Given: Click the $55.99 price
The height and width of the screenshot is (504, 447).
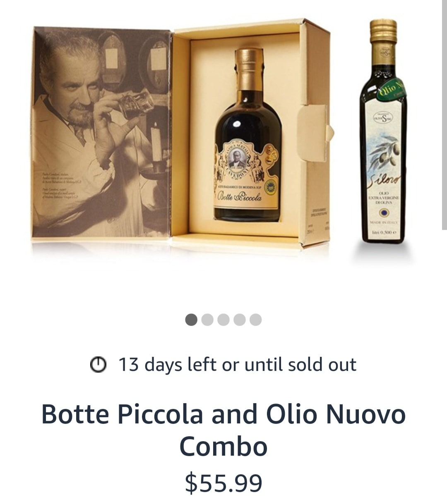Looking at the screenshot, I should [223, 483].
